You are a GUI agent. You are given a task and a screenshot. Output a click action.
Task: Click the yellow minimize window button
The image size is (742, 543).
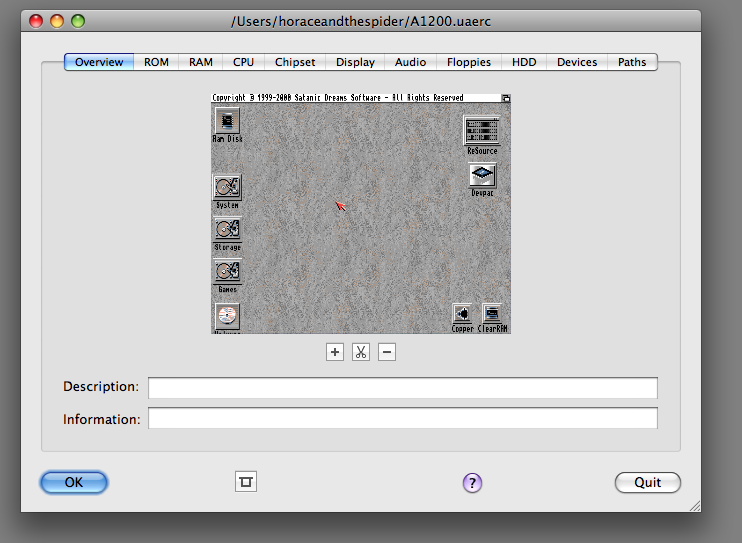57,21
